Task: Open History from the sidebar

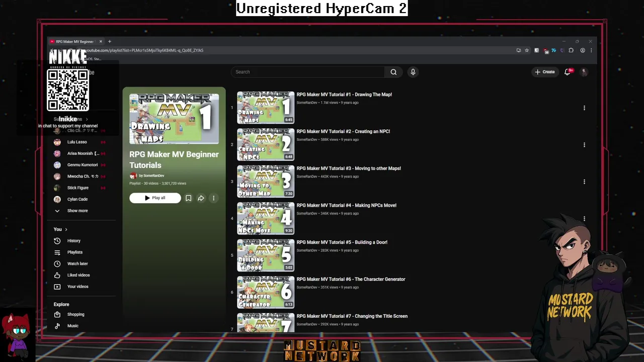Action: coord(74,241)
